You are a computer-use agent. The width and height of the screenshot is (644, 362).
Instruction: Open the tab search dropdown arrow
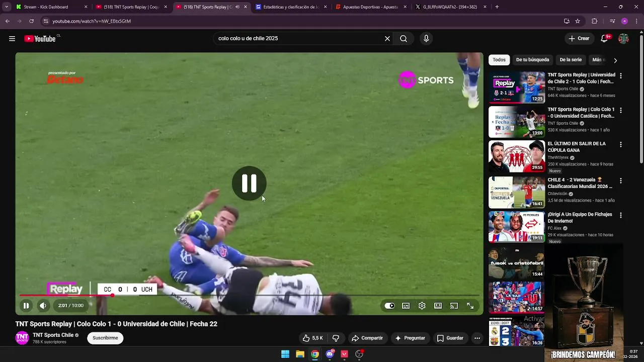[x=6, y=7]
